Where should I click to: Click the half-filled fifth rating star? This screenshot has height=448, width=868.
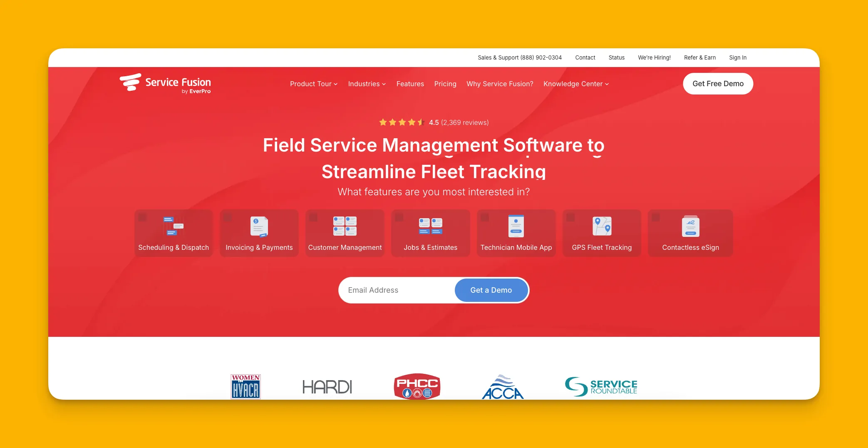pyautogui.click(x=422, y=122)
